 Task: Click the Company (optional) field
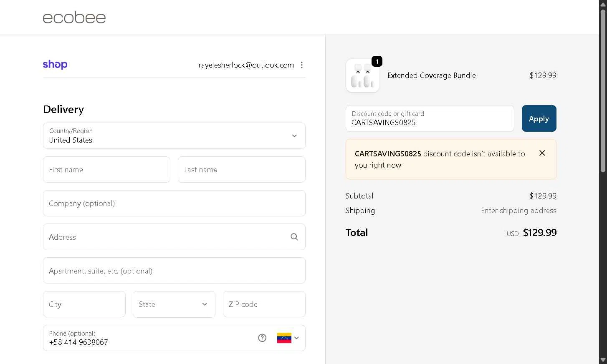point(174,203)
